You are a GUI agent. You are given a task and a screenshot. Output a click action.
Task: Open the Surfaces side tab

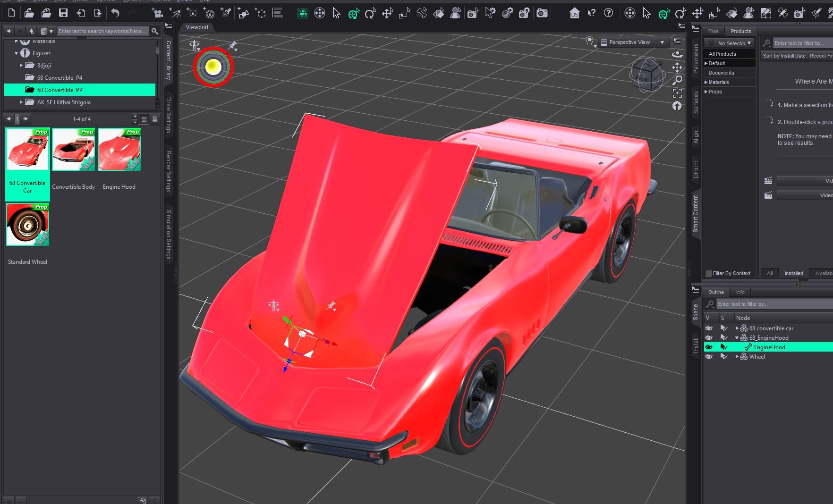click(696, 102)
